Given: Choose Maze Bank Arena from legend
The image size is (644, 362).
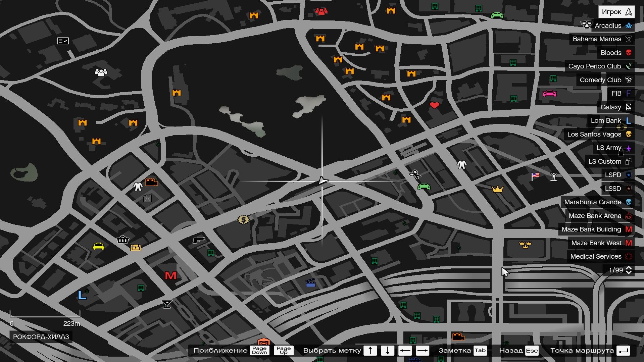Looking at the screenshot, I should coord(600,216).
